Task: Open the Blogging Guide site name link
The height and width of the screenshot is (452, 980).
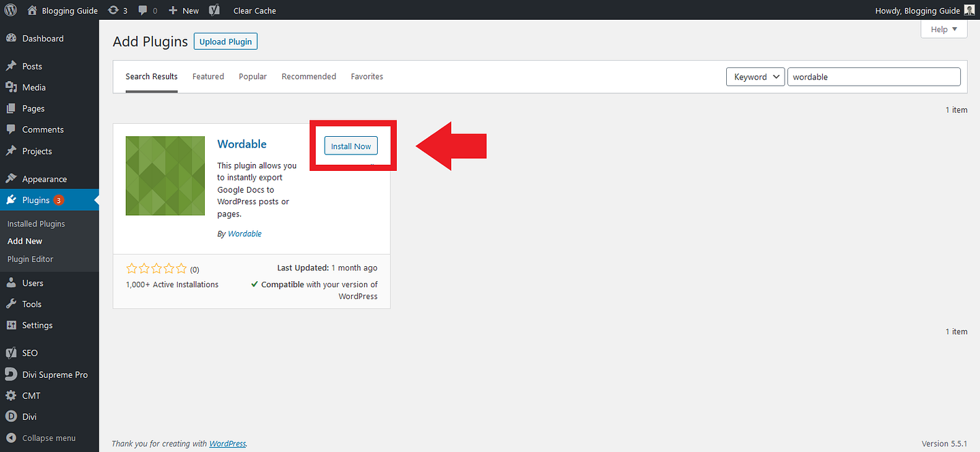Action: point(69,10)
